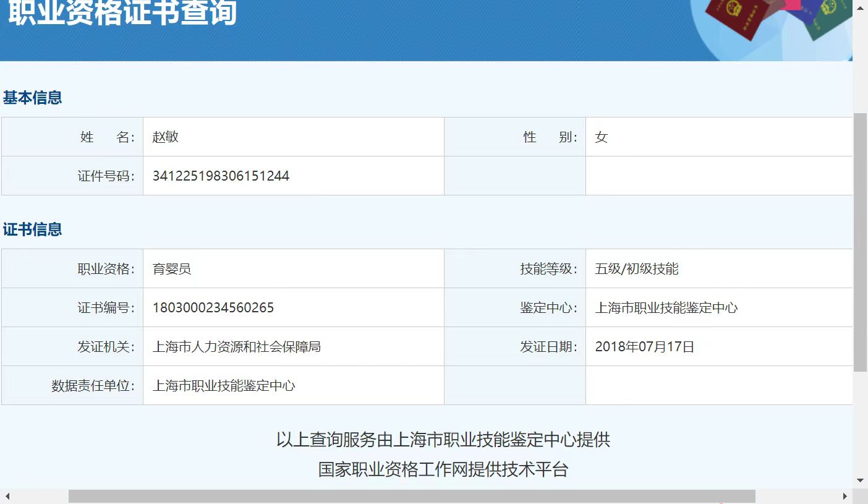Image resolution: width=868 pixels, height=504 pixels.
Task: Click the horizontal scrollbar thumb
Action: click(412, 496)
